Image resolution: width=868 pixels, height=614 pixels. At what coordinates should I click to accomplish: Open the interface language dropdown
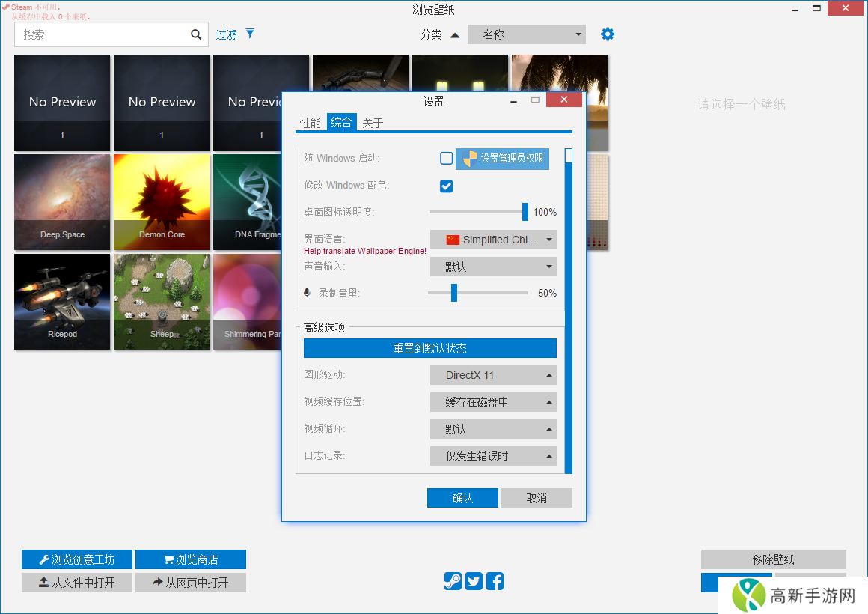coord(493,240)
